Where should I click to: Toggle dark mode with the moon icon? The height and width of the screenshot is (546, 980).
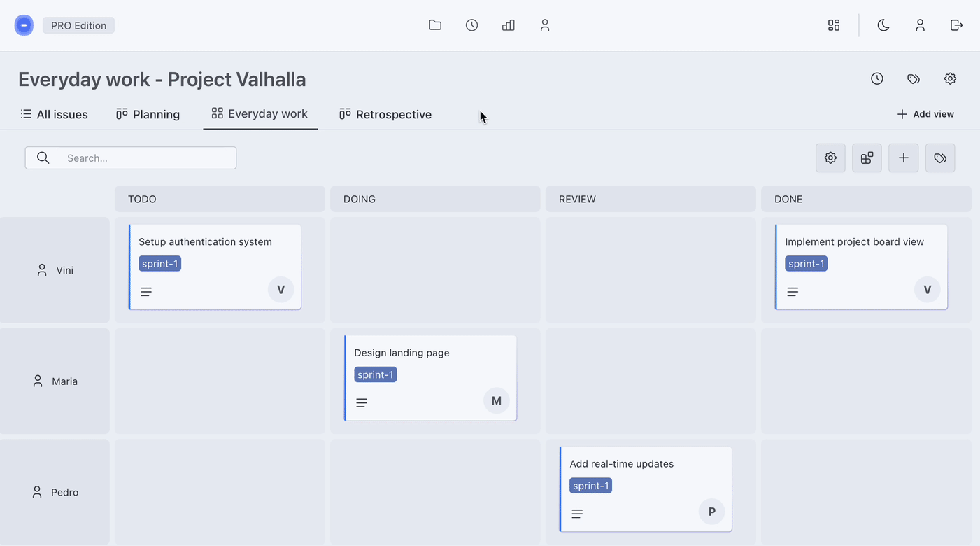[x=883, y=25]
